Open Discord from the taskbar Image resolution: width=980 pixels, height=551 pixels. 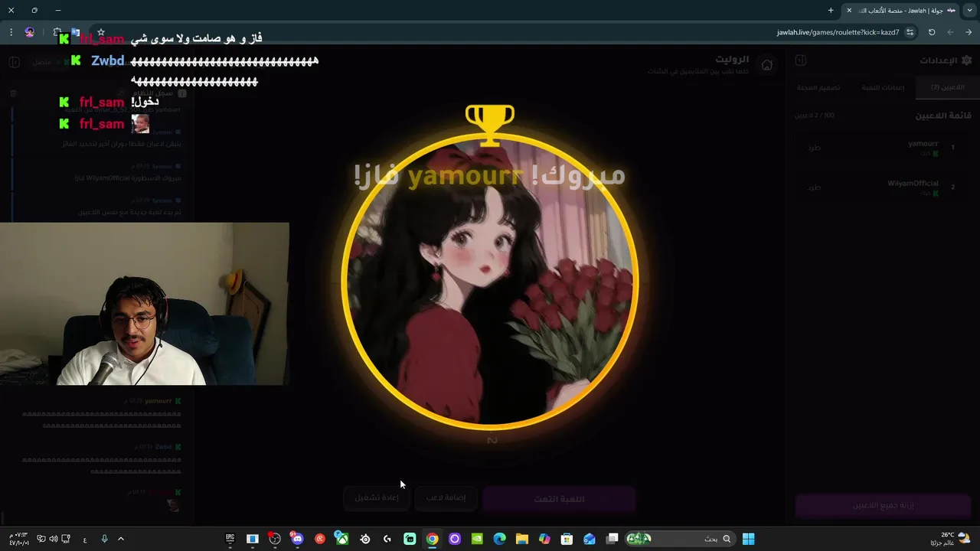pyautogui.click(x=297, y=539)
